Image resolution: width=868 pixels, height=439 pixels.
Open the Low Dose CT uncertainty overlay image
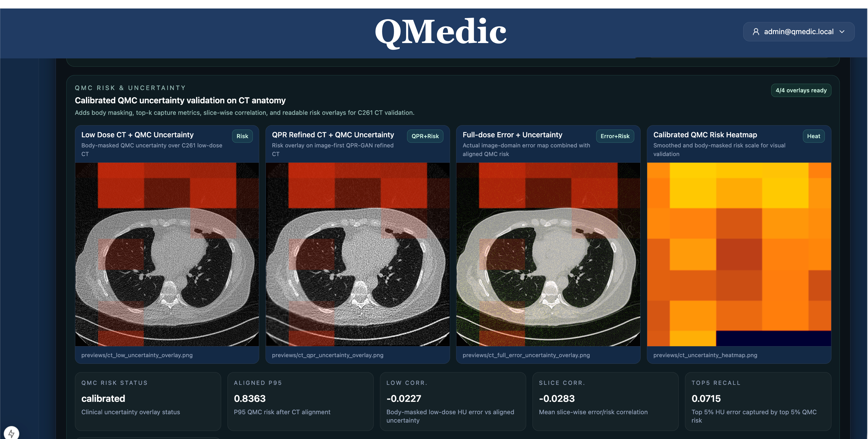(x=167, y=254)
